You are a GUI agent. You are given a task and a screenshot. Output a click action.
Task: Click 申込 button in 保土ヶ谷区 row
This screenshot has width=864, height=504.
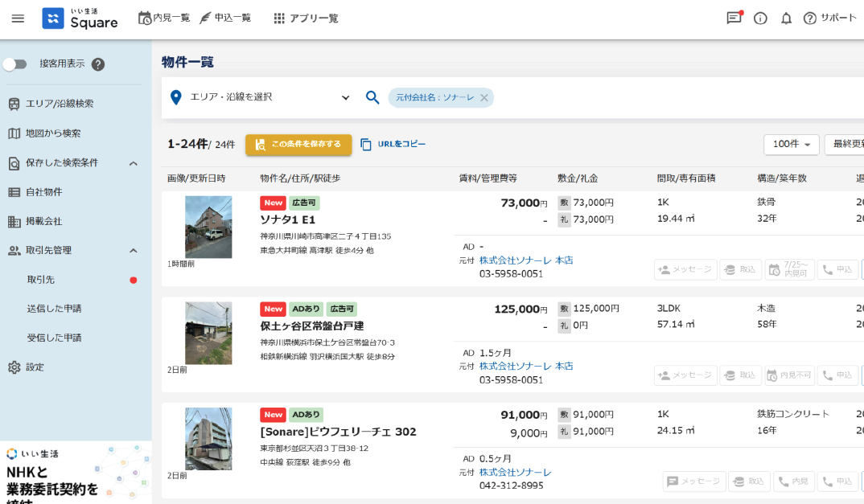coord(837,375)
